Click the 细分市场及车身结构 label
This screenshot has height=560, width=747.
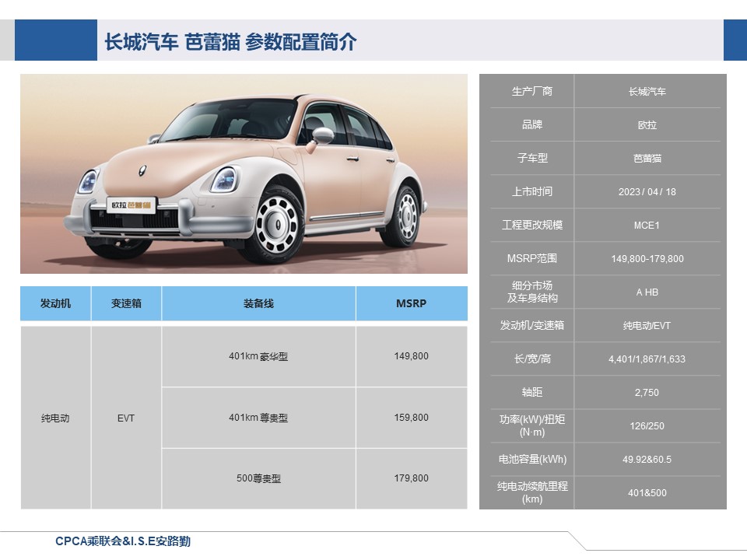pyautogui.click(x=532, y=292)
